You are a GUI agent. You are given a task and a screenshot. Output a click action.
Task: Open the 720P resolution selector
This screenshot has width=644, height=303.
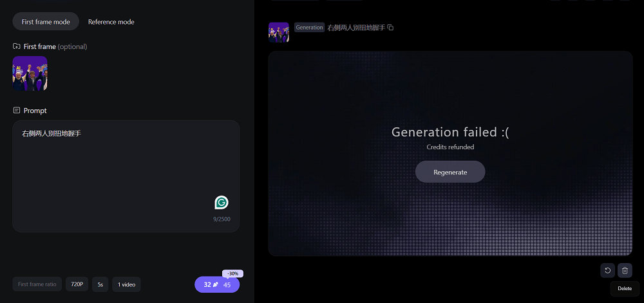[x=77, y=284]
